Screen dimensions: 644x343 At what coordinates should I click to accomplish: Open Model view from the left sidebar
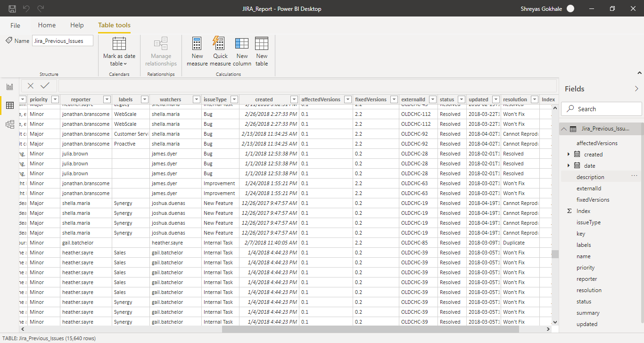pyautogui.click(x=9, y=124)
